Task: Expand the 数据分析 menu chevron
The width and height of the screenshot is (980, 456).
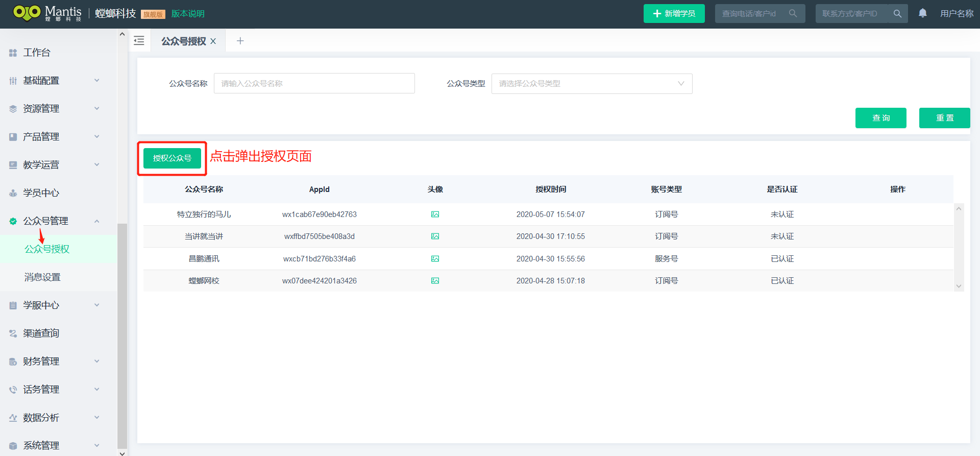Action: [96, 418]
